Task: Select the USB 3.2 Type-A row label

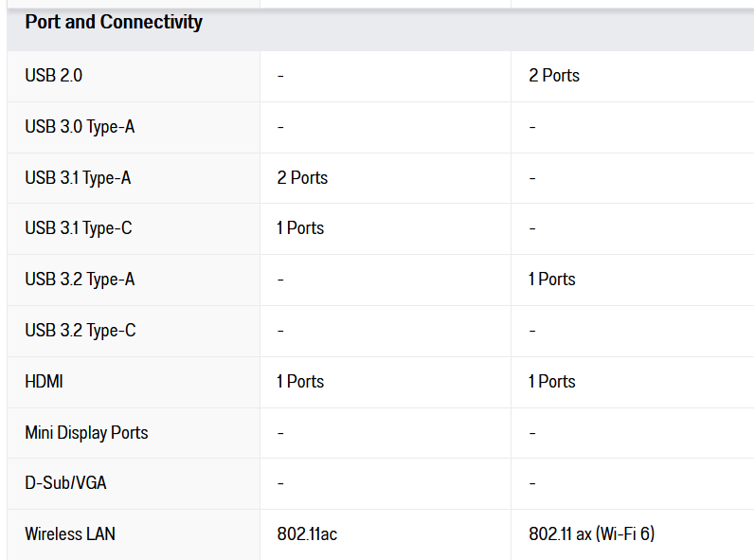Action: (80, 280)
